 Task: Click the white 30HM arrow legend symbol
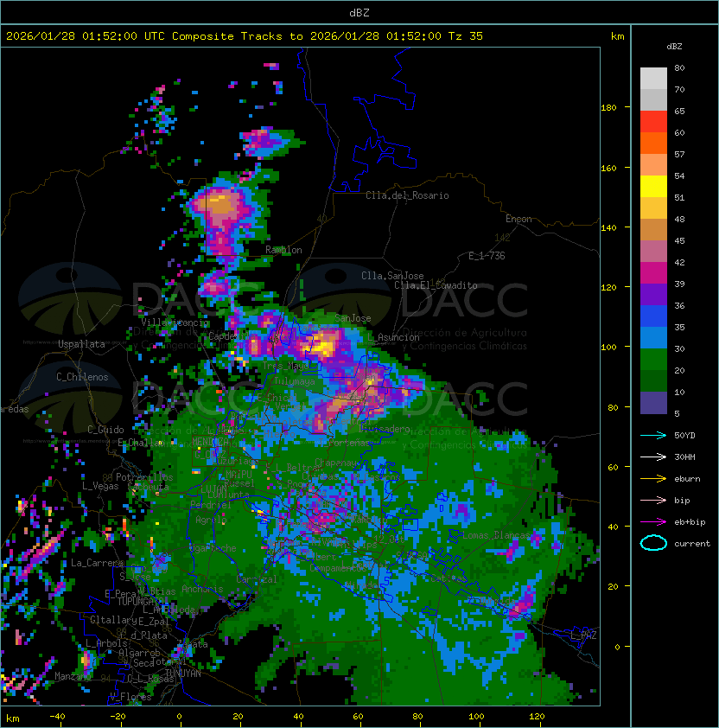pos(653,457)
